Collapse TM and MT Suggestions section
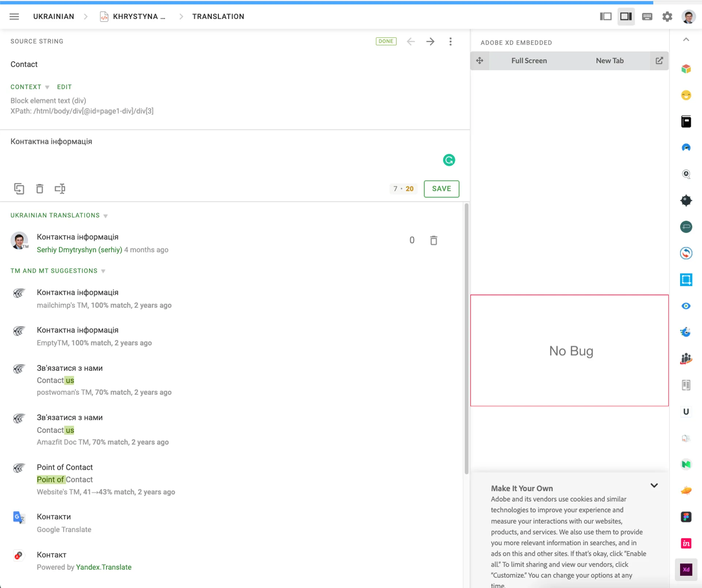 pos(103,271)
